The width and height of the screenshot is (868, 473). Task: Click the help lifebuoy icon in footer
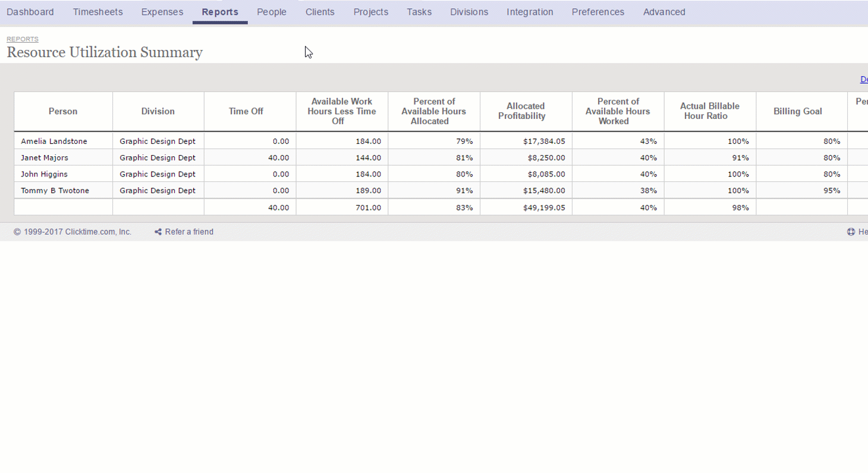[x=851, y=232]
